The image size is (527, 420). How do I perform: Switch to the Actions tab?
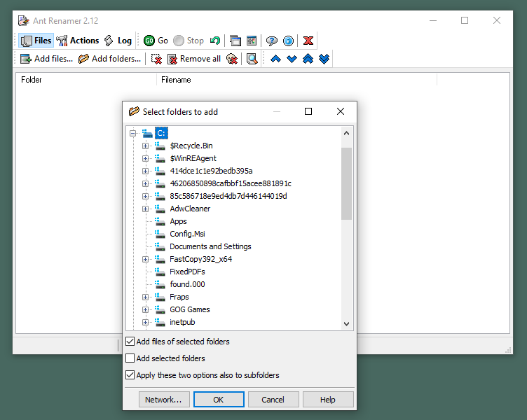tap(78, 41)
